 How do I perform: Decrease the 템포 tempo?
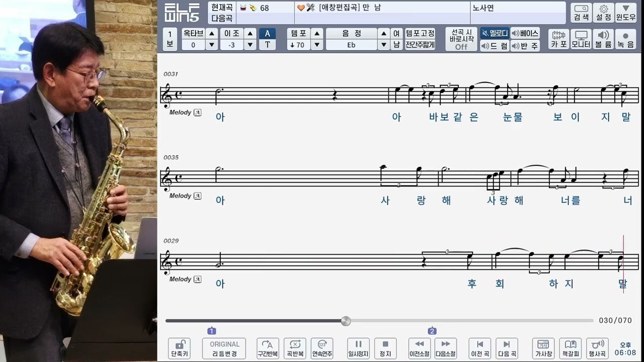click(317, 45)
